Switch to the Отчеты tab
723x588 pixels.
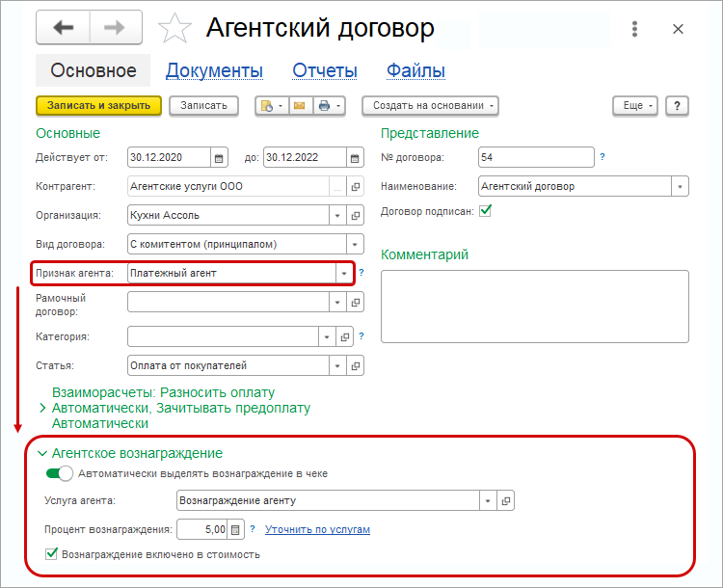pyautogui.click(x=325, y=71)
